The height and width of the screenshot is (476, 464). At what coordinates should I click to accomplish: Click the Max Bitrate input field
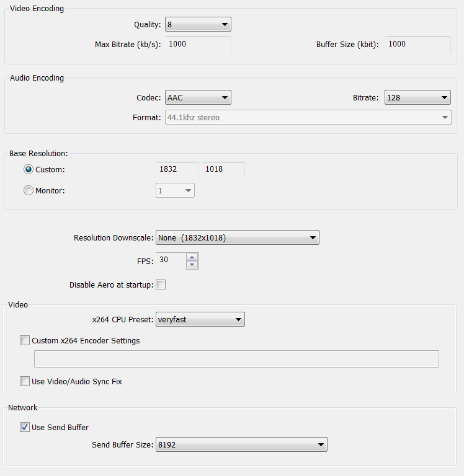pos(198,45)
